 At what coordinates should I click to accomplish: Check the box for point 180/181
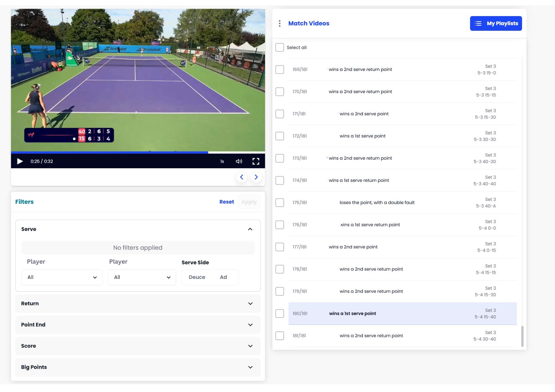click(x=279, y=313)
